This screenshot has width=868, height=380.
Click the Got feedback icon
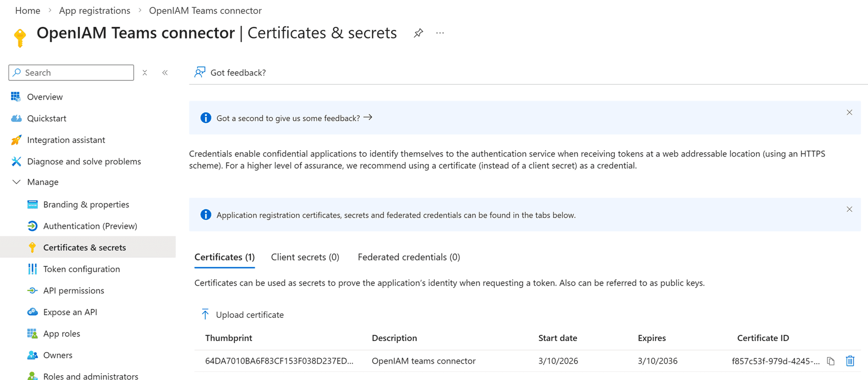200,72
